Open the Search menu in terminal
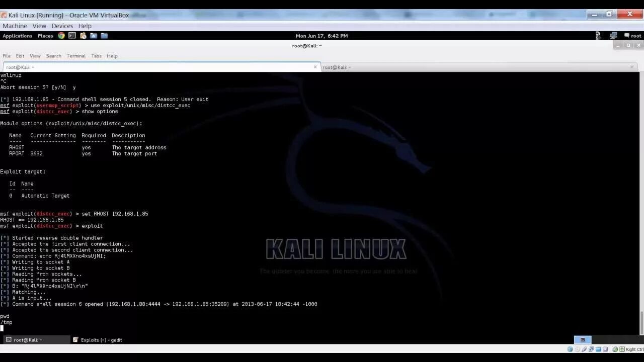This screenshot has width=644, height=362. pyautogui.click(x=54, y=56)
